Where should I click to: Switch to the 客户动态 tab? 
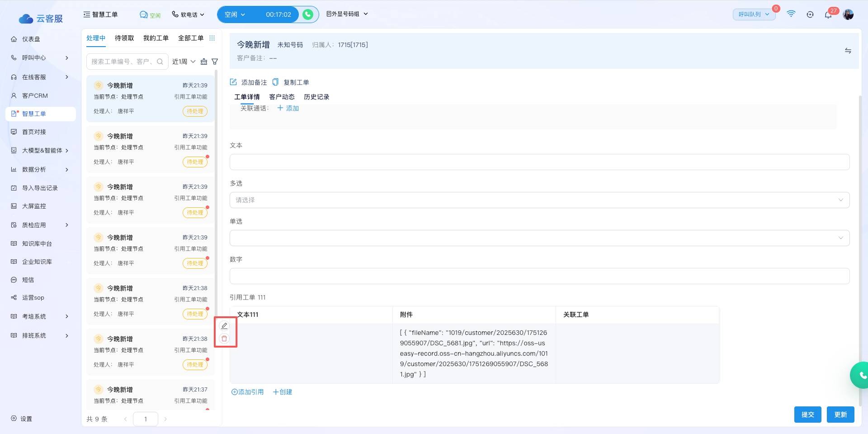pyautogui.click(x=282, y=97)
